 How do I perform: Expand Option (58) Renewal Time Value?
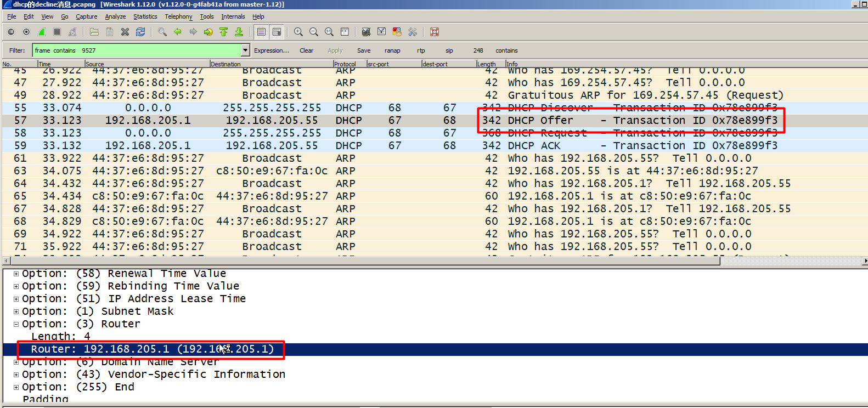pyautogui.click(x=16, y=274)
